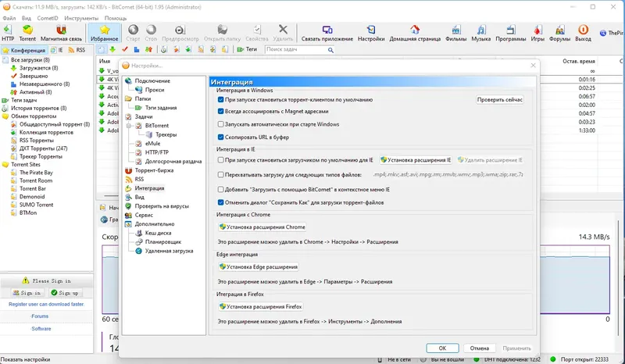Viewport: 625px width, 364px height.
Task: Confirm settings with OK button
Action: coord(442,348)
